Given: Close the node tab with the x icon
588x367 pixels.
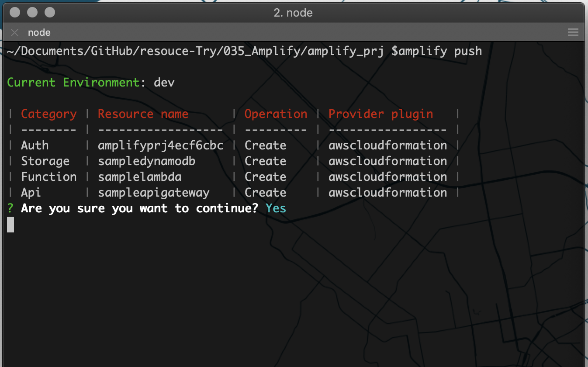Looking at the screenshot, I should 14,32.
